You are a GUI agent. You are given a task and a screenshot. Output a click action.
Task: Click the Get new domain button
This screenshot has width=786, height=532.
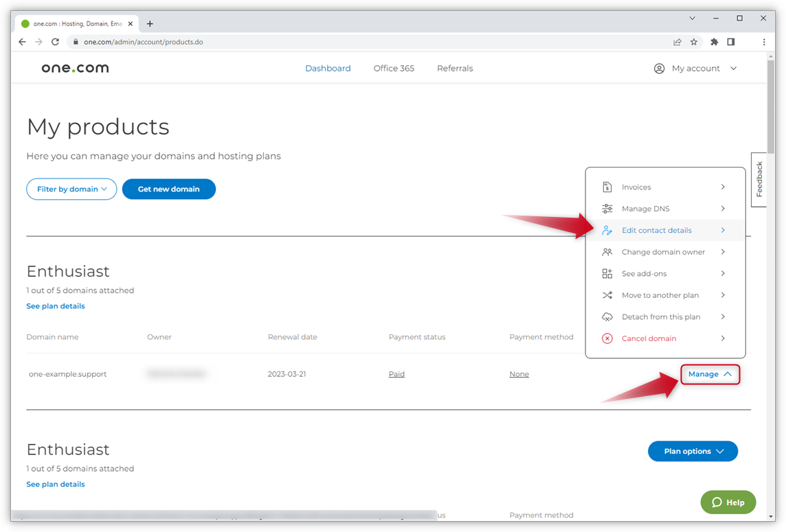tap(168, 189)
